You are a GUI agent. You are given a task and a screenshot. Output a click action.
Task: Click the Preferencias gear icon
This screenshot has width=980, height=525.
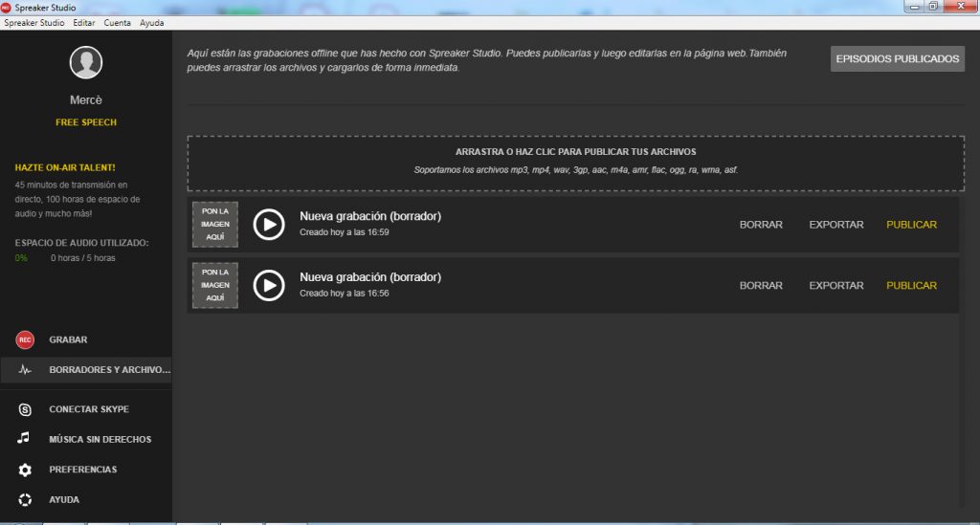click(25, 470)
